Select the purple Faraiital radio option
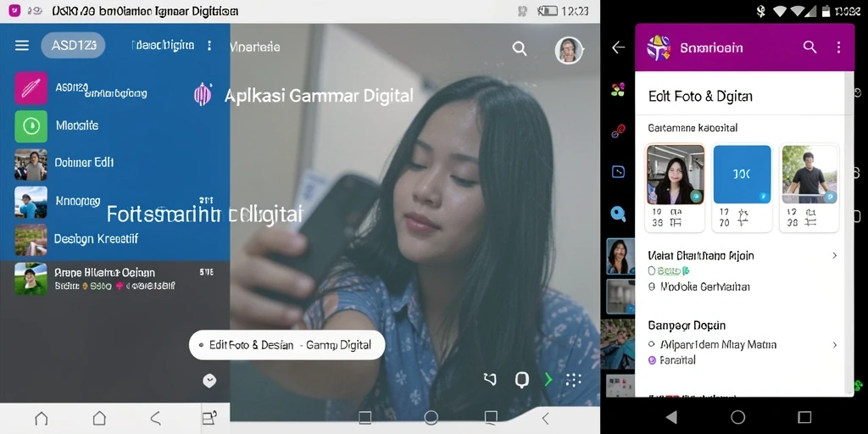 [x=652, y=360]
